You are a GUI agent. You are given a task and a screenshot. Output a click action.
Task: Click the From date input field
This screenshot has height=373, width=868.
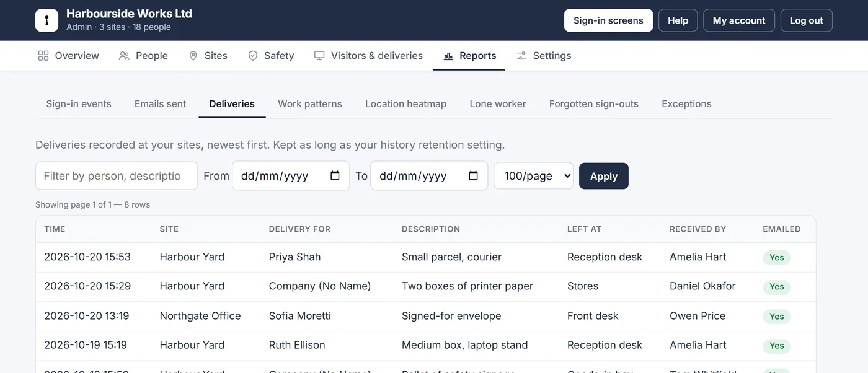291,176
